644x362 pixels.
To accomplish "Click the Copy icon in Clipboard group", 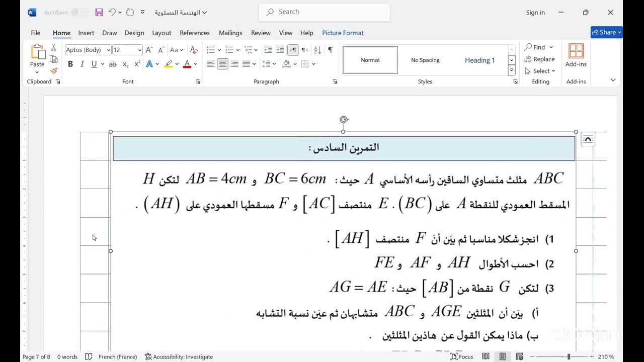I will coord(54,59).
